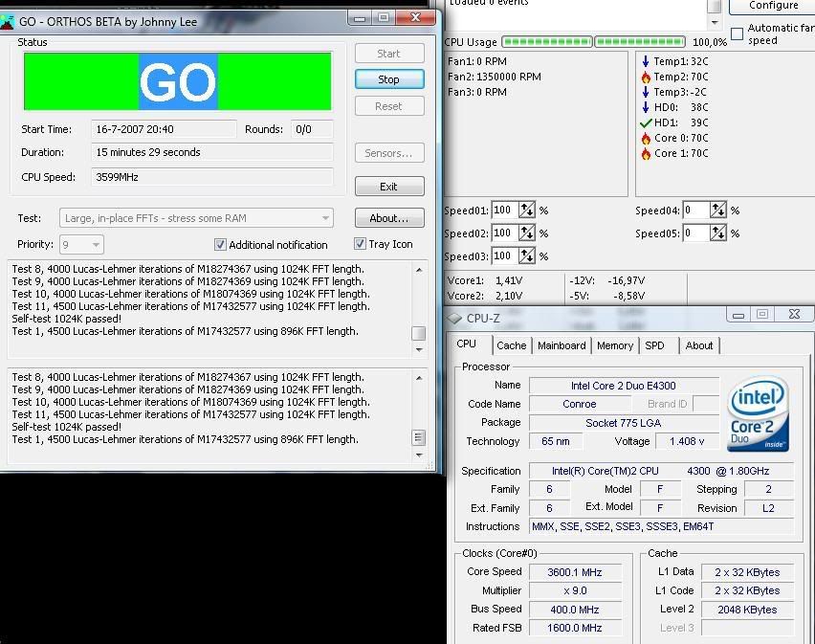The height and width of the screenshot is (644, 815).
Task: Click the Temp2 flame warning icon
Action: (646, 77)
